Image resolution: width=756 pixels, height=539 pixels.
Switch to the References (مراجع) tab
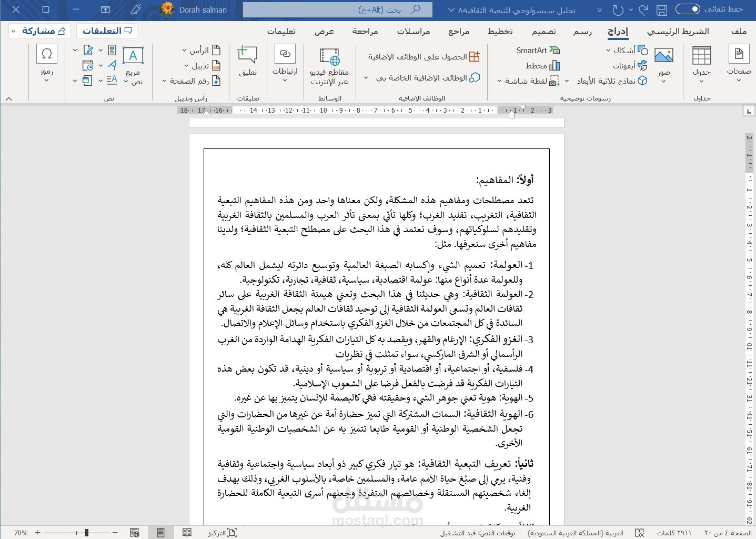tap(459, 32)
